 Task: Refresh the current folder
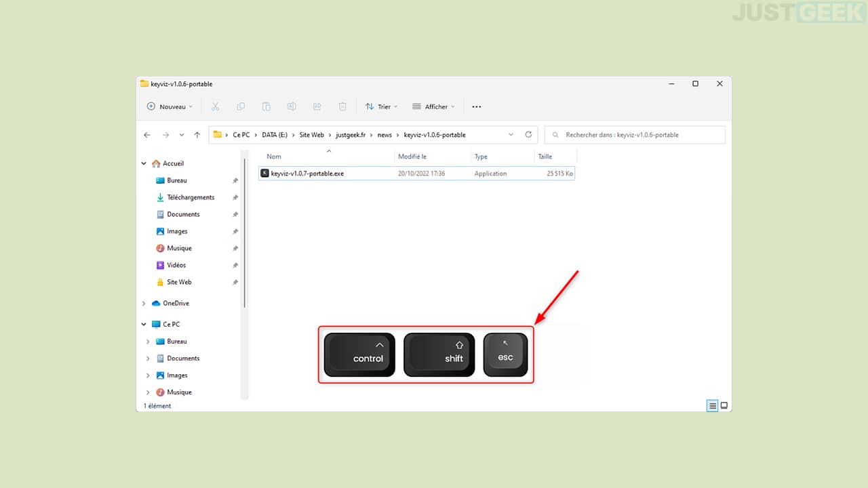(528, 135)
